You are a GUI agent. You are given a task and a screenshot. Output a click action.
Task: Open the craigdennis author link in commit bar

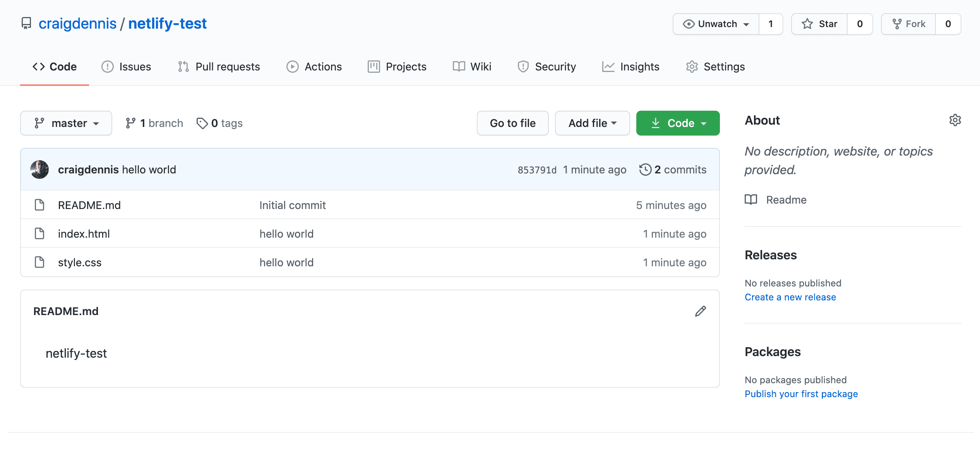[88, 170]
